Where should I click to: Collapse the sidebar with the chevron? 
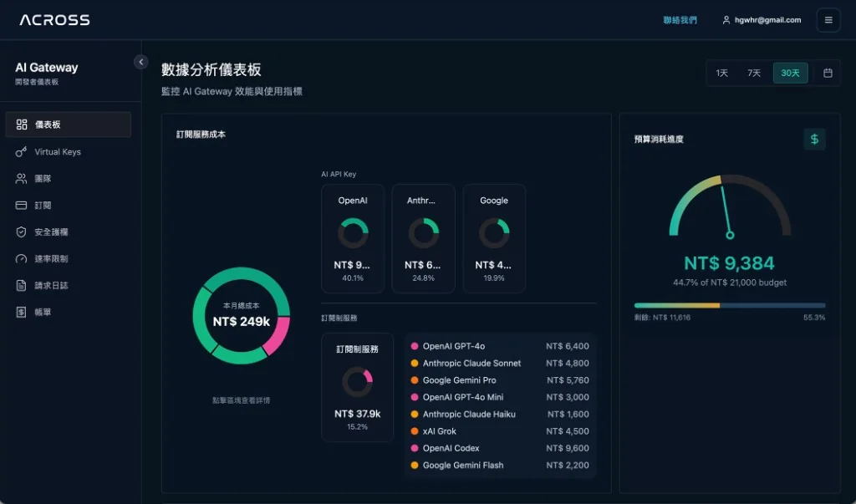[x=140, y=62]
